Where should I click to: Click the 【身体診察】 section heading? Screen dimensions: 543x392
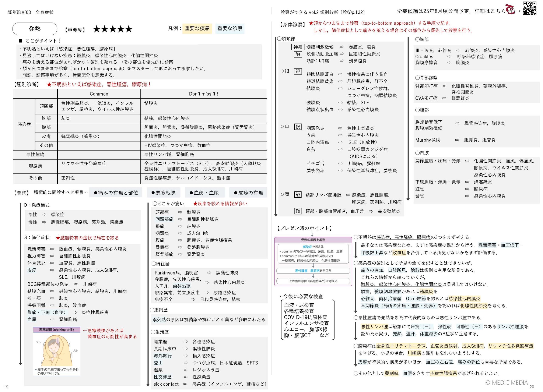(292, 24)
